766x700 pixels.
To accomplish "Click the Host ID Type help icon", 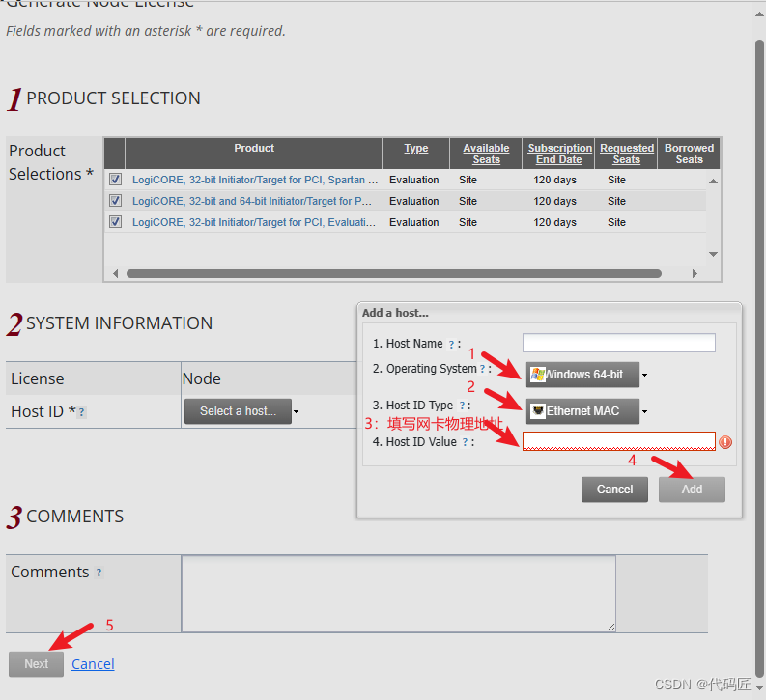I will (x=462, y=406).
